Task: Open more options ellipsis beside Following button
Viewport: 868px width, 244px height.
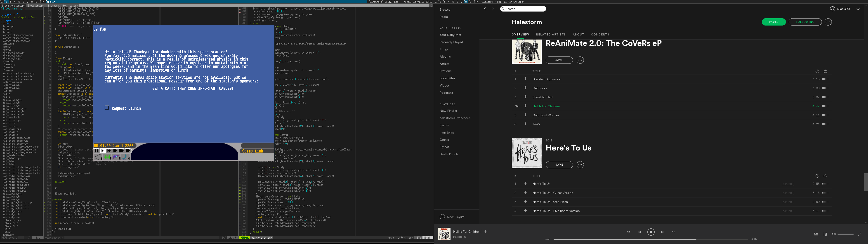Action: (x=828, y=22)
